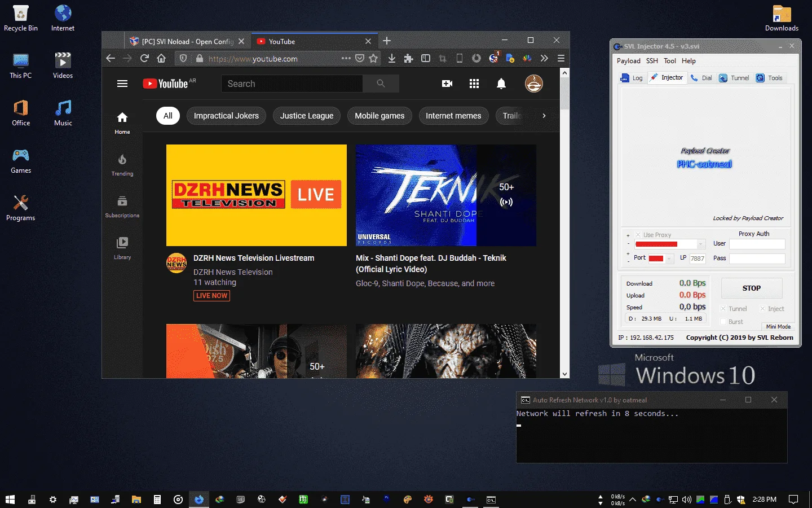The image size is (812, 508).
Task: Open the YouTube guide hamburger menu
Action: (x=122, y=84)
